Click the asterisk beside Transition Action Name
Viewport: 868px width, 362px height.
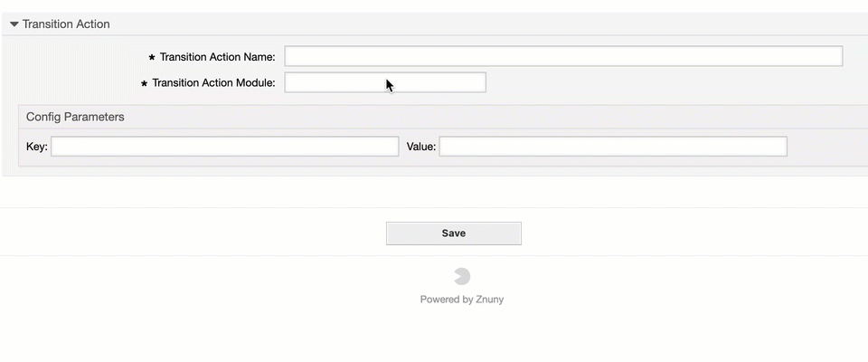click(x=151, y=57)
